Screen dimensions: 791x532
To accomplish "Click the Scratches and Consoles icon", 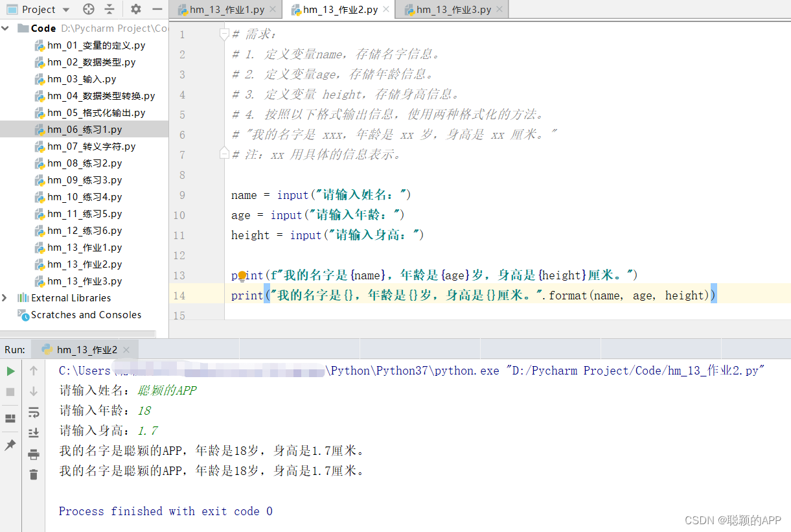I will point(23,315).
